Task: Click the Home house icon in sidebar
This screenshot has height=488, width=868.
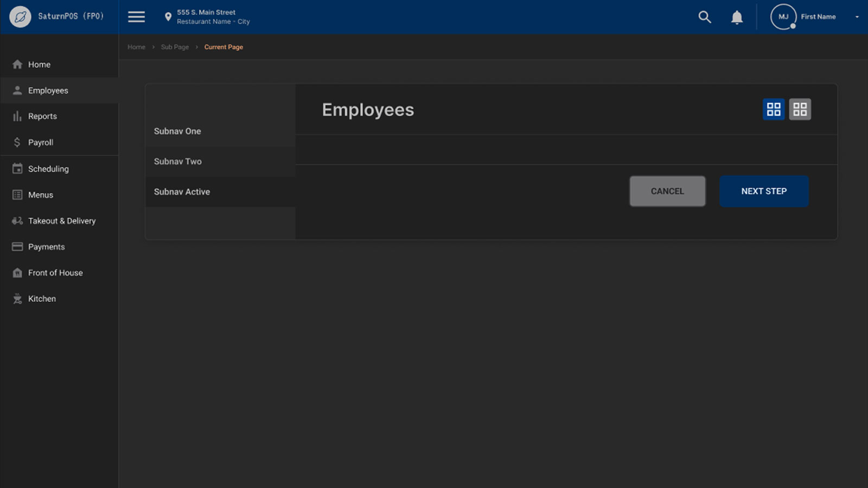Action: point(17,65)
